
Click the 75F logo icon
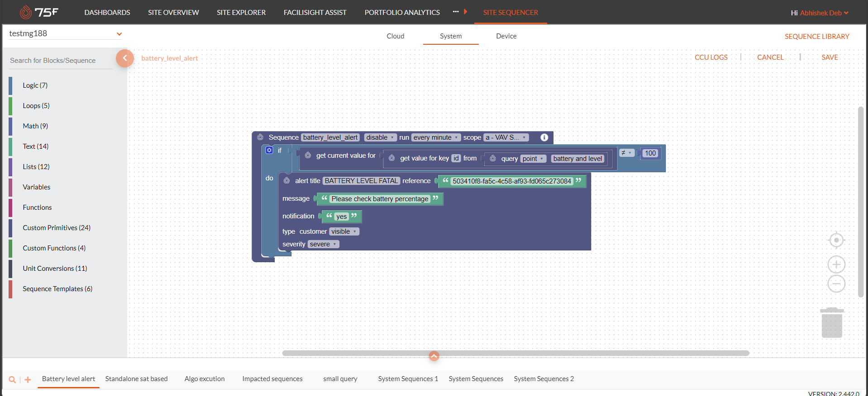click(x=26, y=12)
